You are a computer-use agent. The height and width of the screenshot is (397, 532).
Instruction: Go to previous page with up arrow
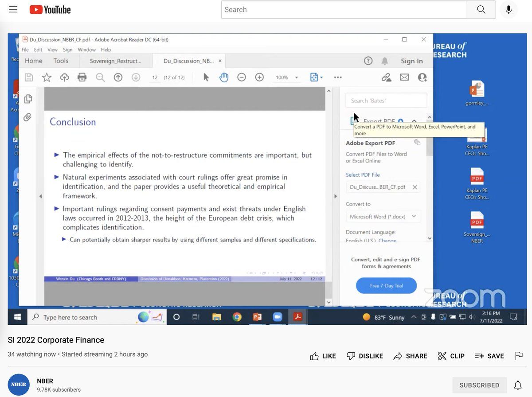pos(118,78)
